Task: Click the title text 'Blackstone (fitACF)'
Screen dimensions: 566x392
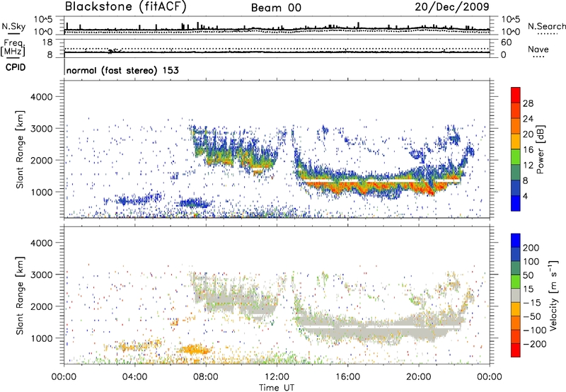Action: click(125, 7)
